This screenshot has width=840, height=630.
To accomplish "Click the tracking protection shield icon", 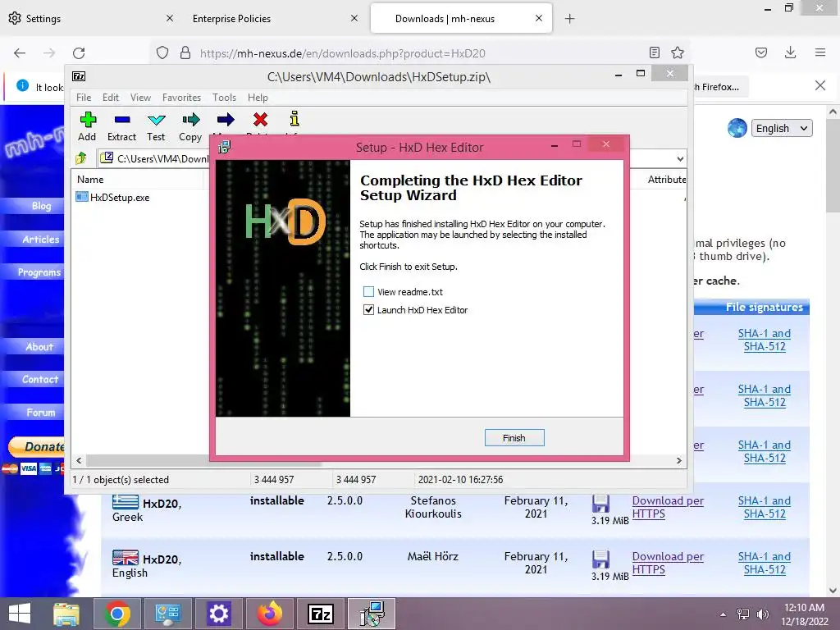I will 162,53.
